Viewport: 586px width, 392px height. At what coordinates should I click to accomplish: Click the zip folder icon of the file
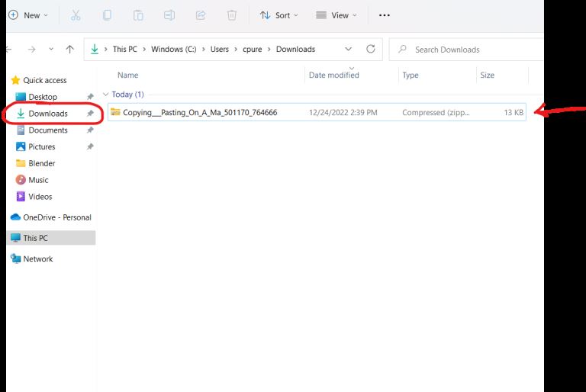point(115,112)
